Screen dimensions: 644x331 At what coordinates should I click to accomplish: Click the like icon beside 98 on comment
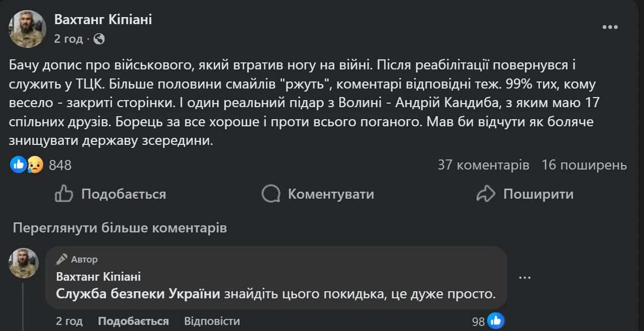pyautogui.click(x=495, y=321)
